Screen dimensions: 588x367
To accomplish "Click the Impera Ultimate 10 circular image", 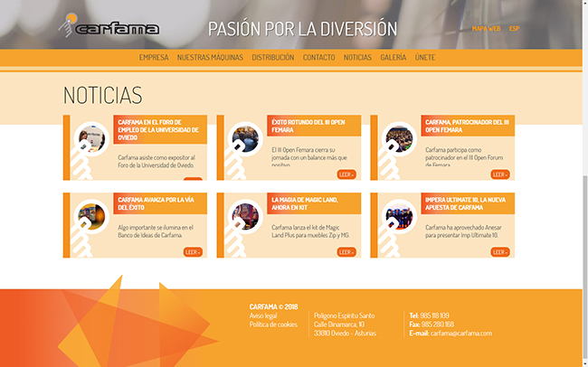I will tap(397, 215).
